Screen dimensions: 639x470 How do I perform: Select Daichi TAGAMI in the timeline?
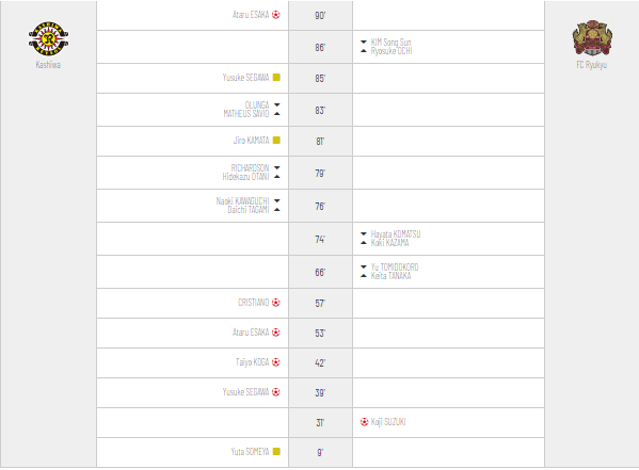[247, 210]
